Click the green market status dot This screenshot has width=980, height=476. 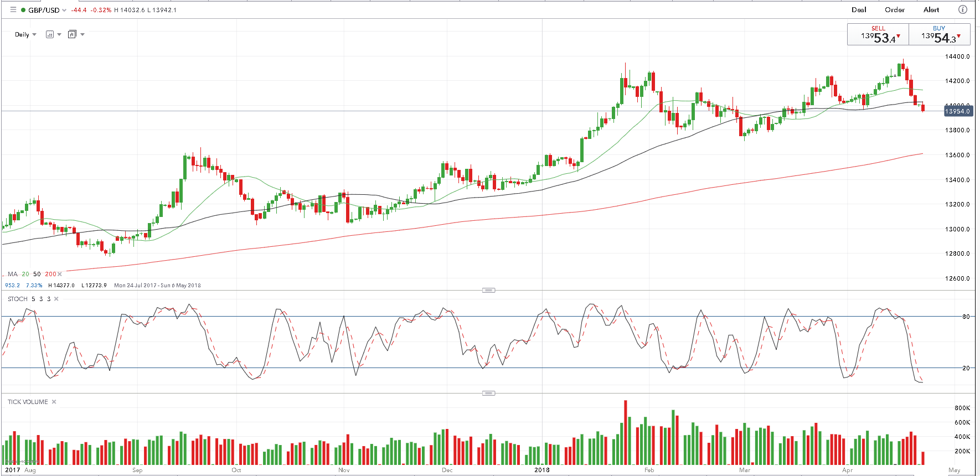(23, 10)
